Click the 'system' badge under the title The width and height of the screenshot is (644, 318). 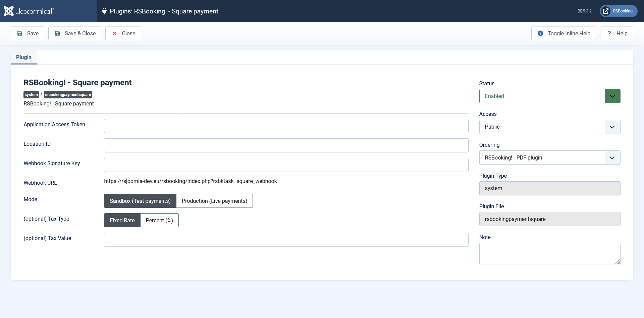point(31,95)
